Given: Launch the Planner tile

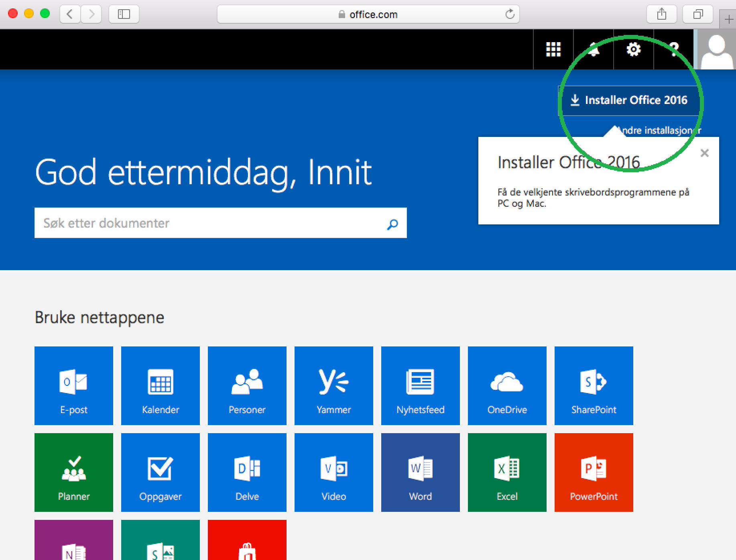Looking at the screenshot, I should [x=74, y=472].
